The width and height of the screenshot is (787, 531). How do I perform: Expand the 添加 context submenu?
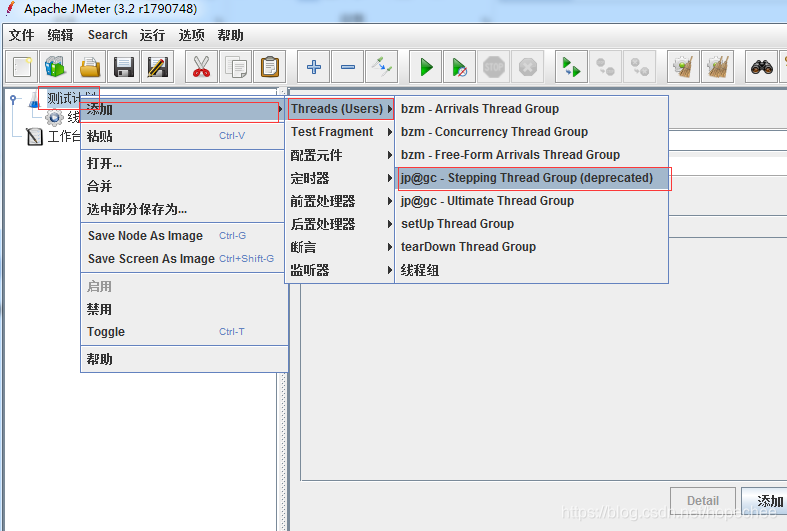pos(182,109)
